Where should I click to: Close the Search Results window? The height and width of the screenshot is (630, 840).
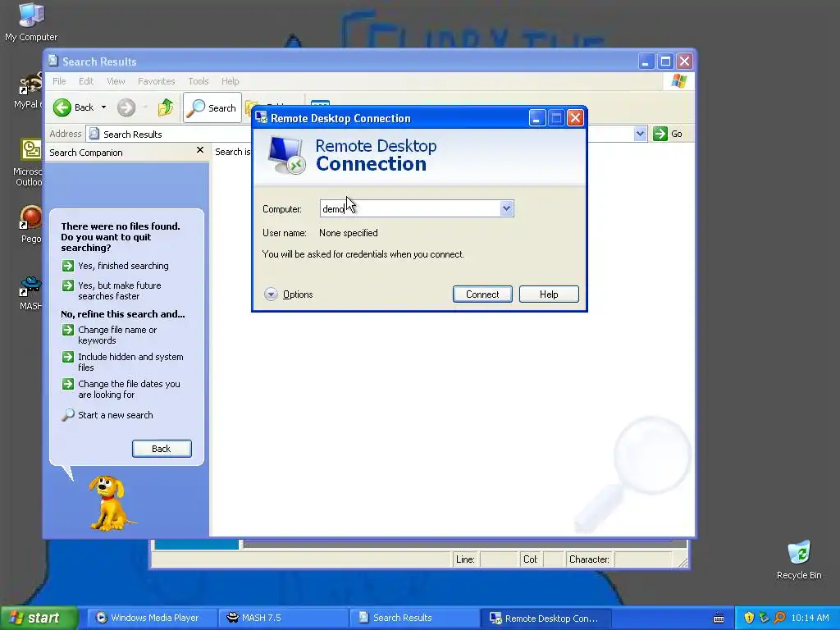685,61
